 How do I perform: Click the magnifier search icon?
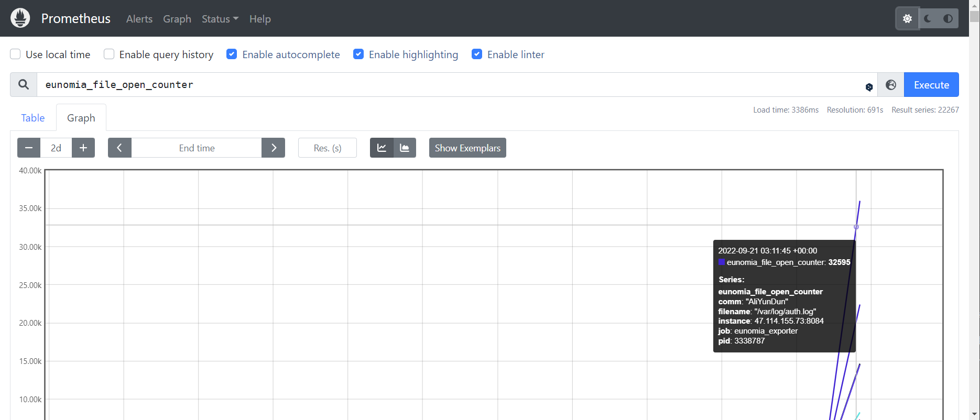(24, 85)
